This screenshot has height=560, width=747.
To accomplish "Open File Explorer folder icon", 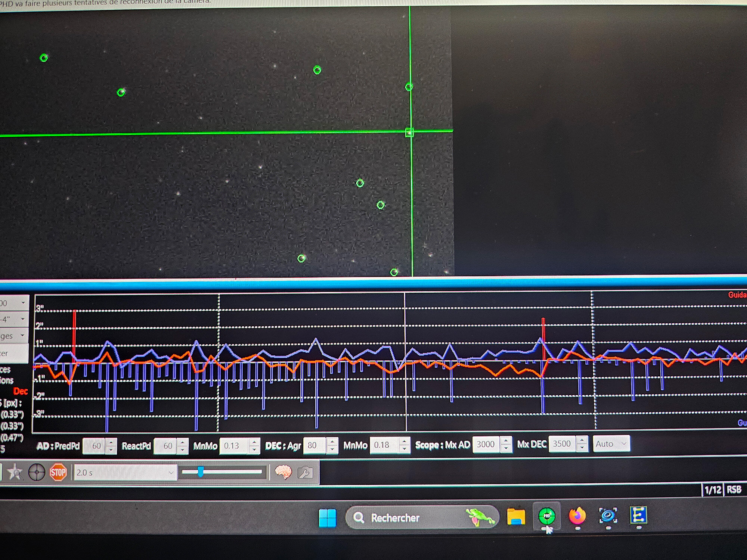I will 516,517.
